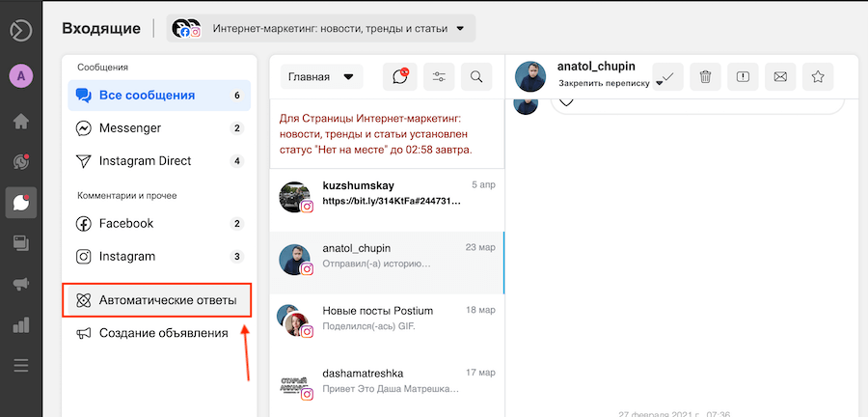Click the dashamatreshka profile thumbnail
The width and height of the screenshot is (868, 417).
point(294,384)
